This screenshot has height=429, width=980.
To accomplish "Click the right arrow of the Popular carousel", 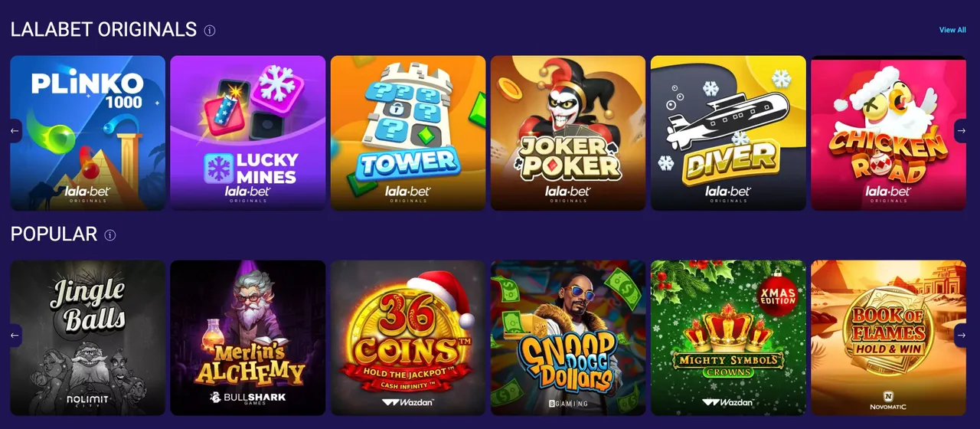I will click(x=962, y=336).
